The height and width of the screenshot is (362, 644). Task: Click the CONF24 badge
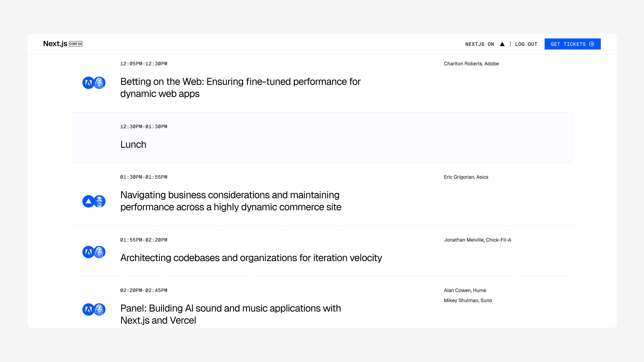pos(75,44)
